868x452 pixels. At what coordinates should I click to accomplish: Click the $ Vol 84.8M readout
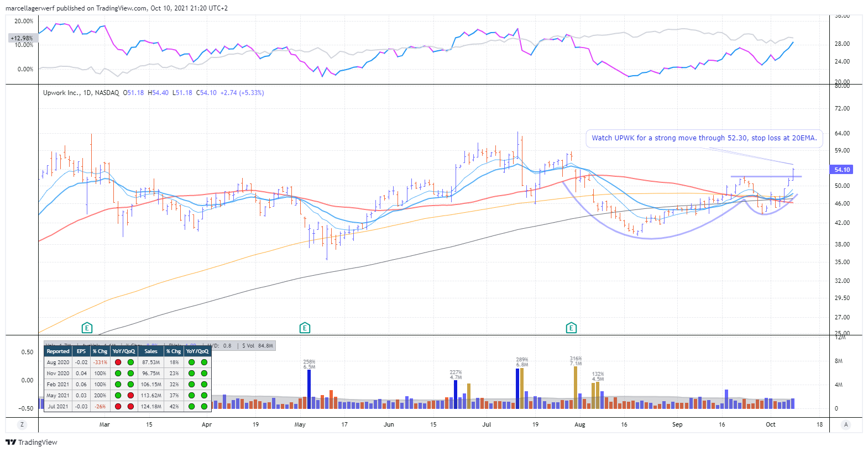(x=258, y=346)
